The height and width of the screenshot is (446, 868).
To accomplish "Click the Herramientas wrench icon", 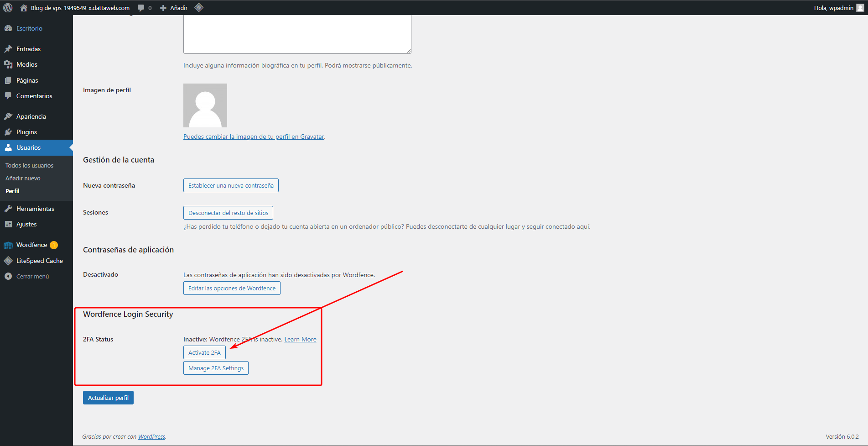I will click(x=8, y=209).
